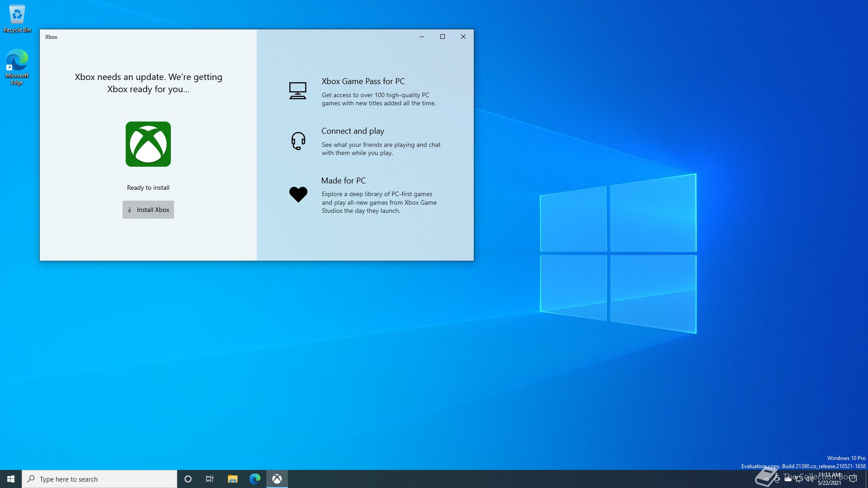Open the network status tray icon
This screenshot has height=488, width=868.
(x=799, y=479)
